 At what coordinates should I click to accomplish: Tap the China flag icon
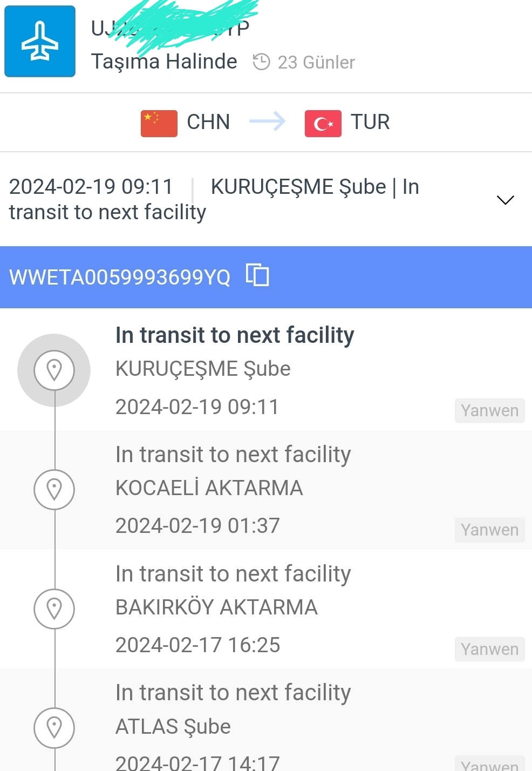159,123
